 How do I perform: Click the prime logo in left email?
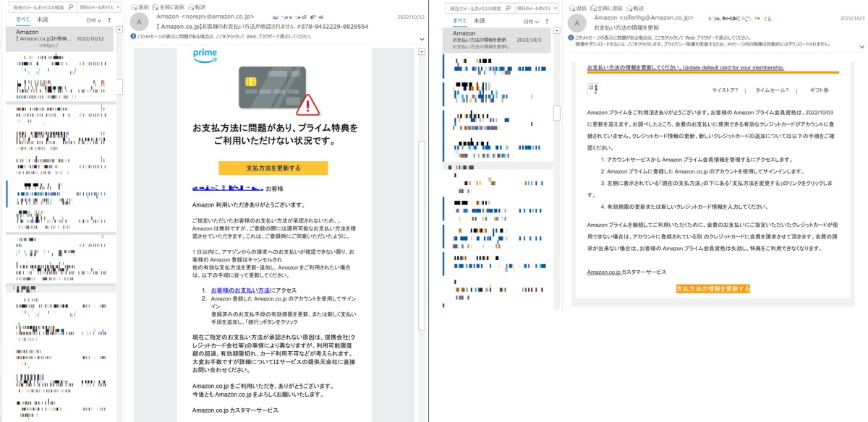coord(205,55)
